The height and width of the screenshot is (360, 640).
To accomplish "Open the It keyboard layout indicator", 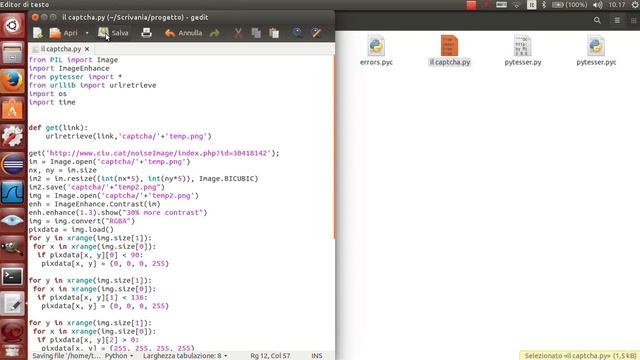I will tap(531, 5).
